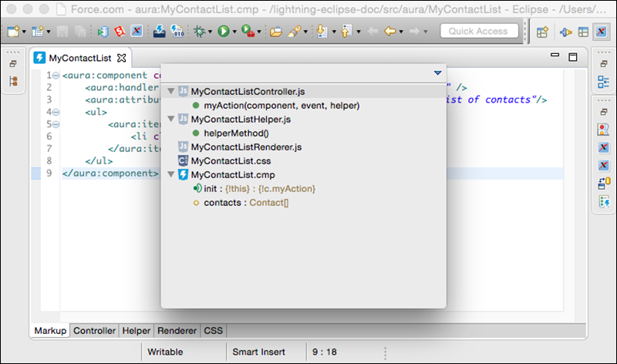
Task: Maximize the editor area
Action: 573,57
